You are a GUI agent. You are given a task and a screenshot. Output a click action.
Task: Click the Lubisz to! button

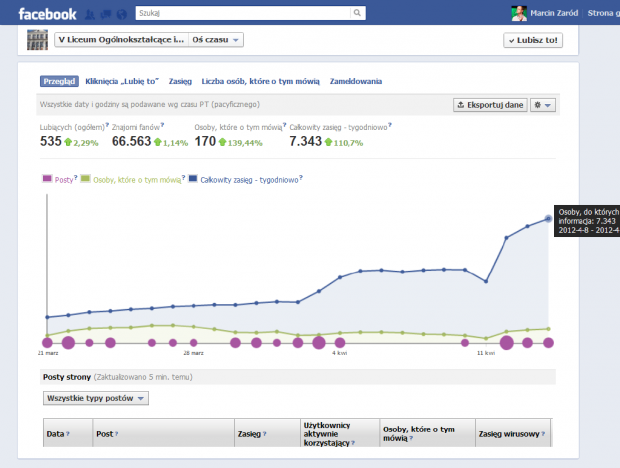[x=533, y=40]
